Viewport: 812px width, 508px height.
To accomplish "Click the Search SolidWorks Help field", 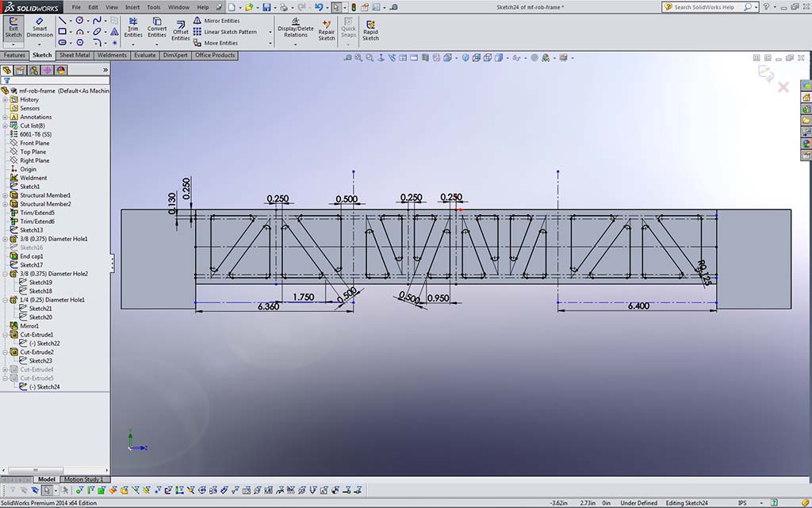I will click(706, 7).
